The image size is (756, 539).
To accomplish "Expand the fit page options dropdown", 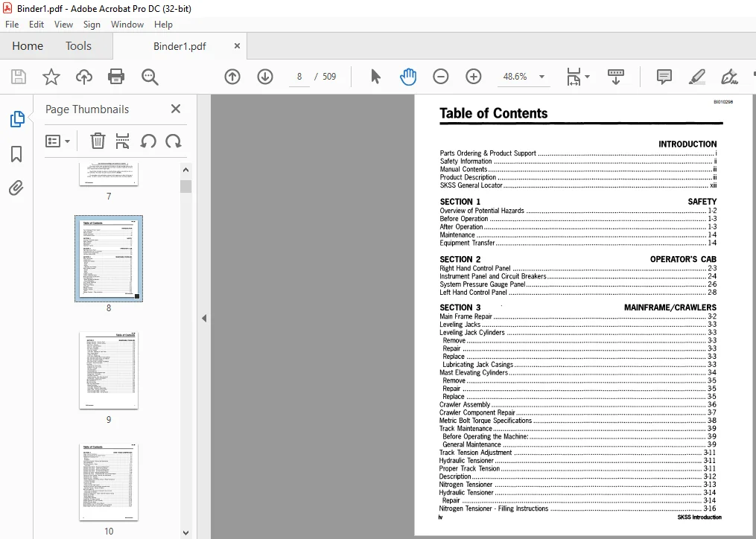I will [x=587, y=77].
